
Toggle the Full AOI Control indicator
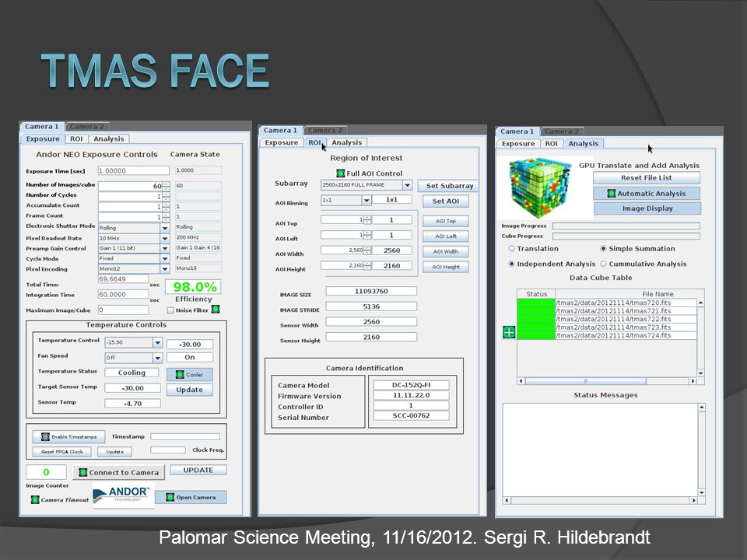tap(340, 173)
